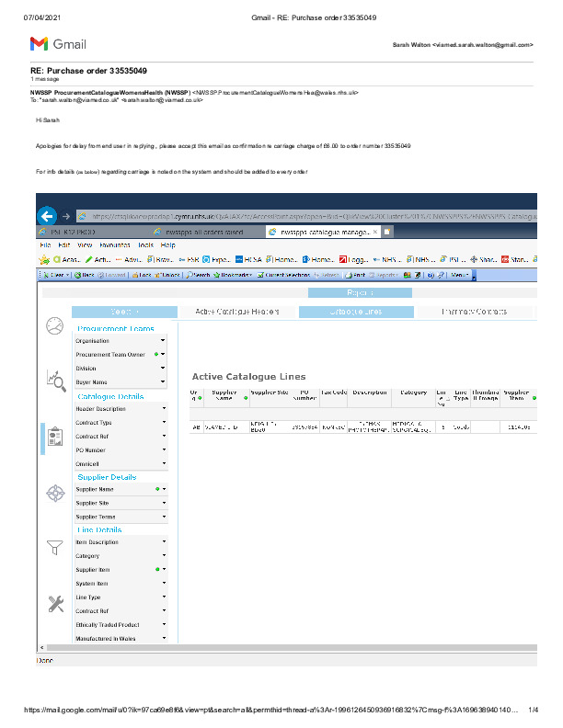Open the gauge dashboard sidebar icon

54,326
